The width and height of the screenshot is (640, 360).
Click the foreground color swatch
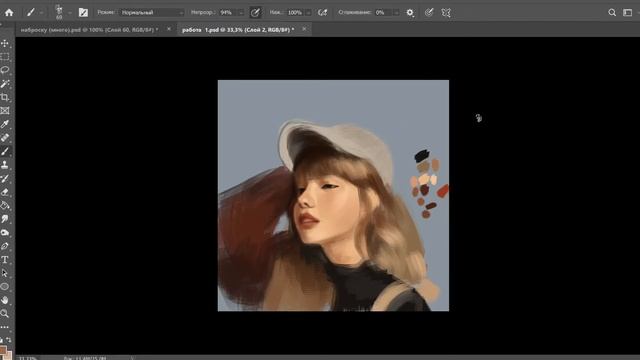click(3, 350)
